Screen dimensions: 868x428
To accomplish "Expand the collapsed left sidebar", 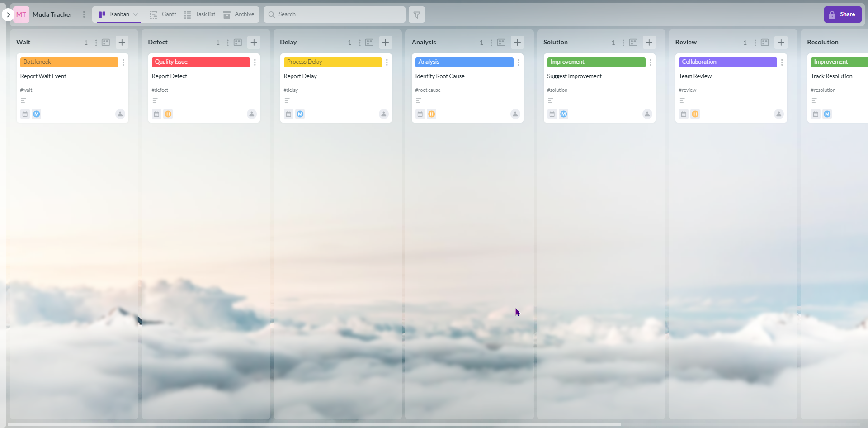I will 8,14.
